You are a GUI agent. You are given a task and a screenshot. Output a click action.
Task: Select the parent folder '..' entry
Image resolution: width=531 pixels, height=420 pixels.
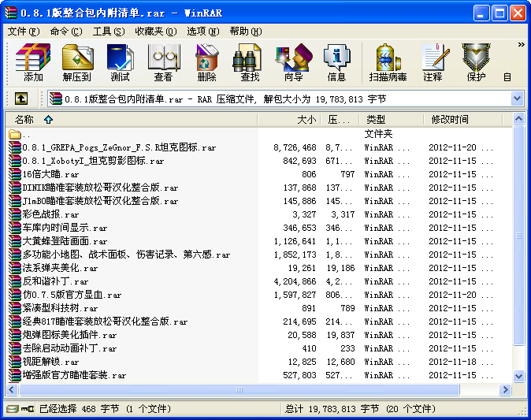[x=20, y=135]
